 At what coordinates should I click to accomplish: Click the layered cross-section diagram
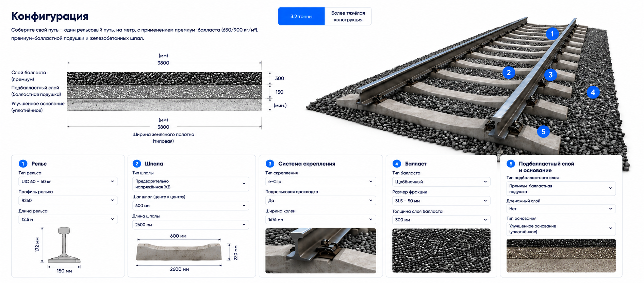[x=164, y=92]
